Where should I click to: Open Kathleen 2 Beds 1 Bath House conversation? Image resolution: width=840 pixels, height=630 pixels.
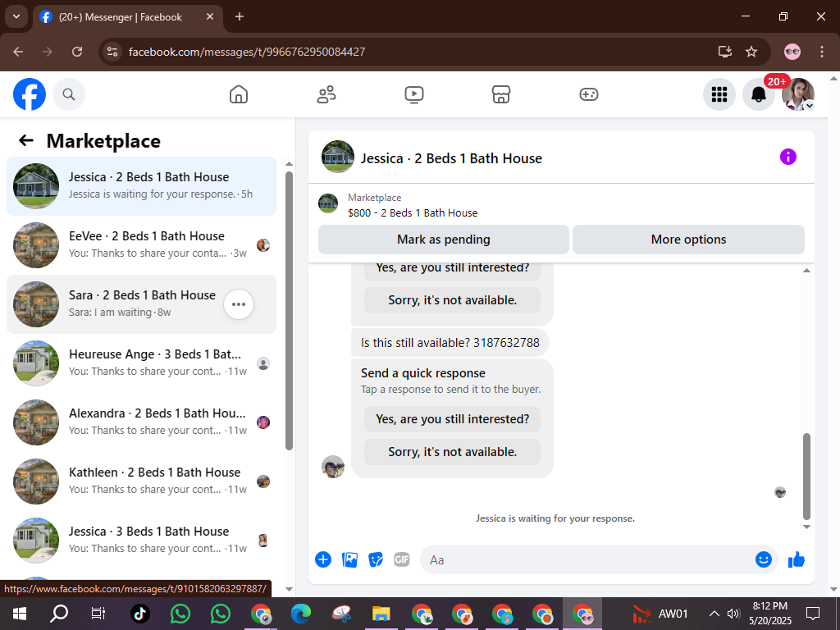point(141,481)
